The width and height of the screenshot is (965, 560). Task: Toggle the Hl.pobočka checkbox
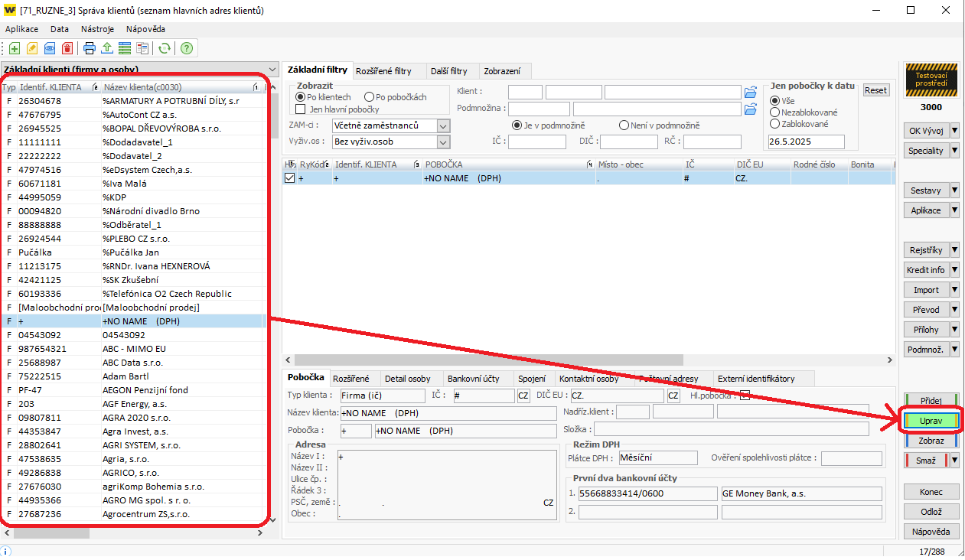pos(744,396)
